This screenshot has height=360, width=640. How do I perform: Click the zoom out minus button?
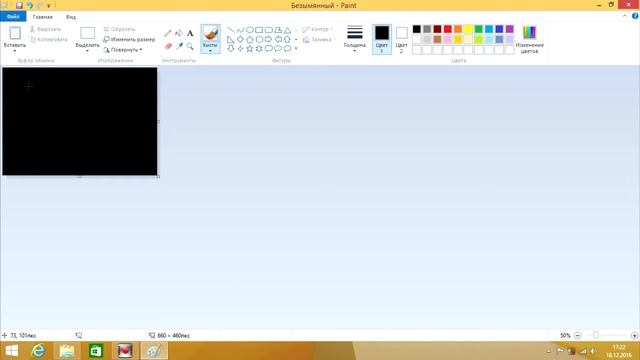click(577, 336)
